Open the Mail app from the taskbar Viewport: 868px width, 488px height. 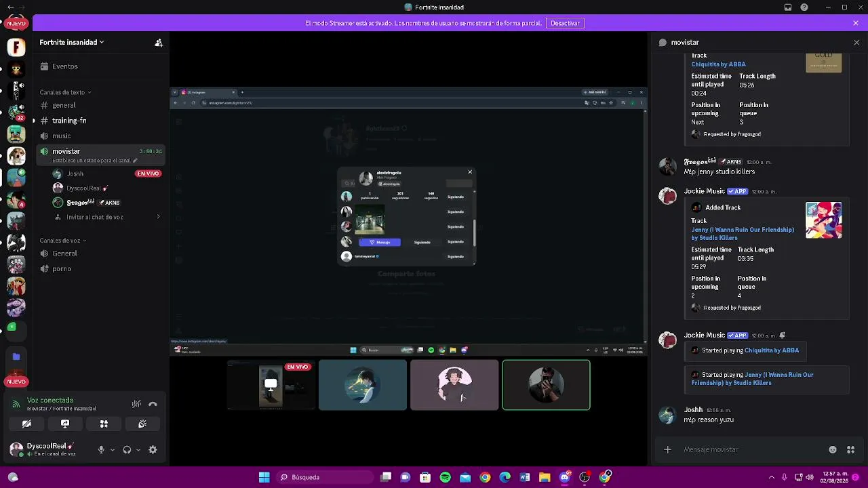465,477
